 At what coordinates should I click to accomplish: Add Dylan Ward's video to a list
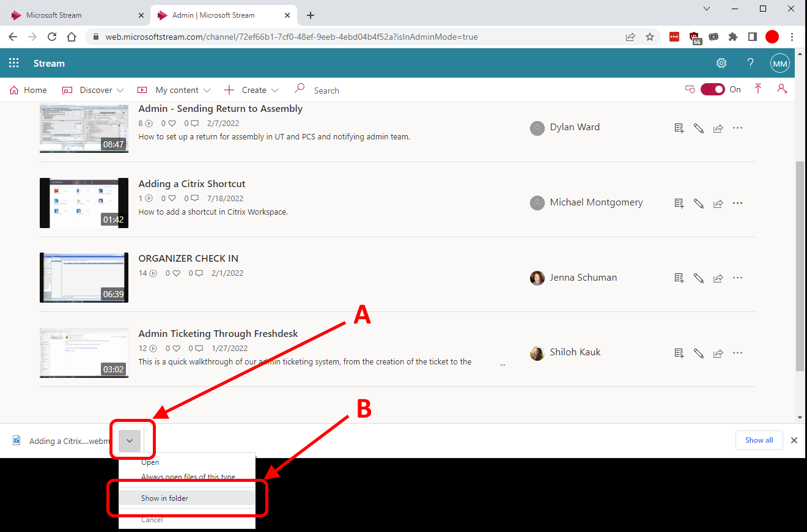pos(679,128)
